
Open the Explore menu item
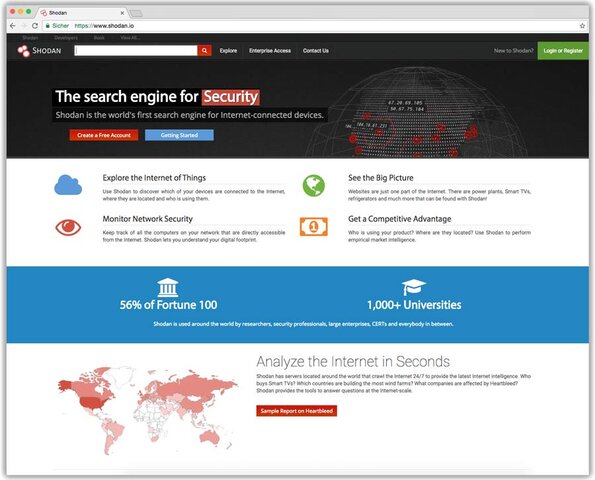(228, 51)
